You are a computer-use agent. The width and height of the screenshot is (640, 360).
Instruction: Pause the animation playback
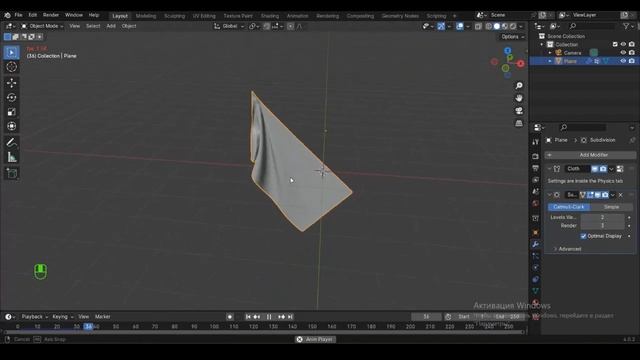point(269,317)
